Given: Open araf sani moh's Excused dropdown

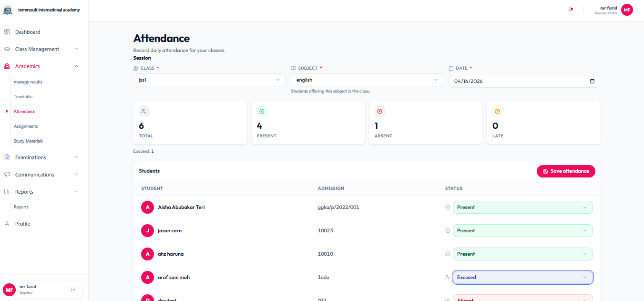Looking at the screenshot, I should (522, 277).
